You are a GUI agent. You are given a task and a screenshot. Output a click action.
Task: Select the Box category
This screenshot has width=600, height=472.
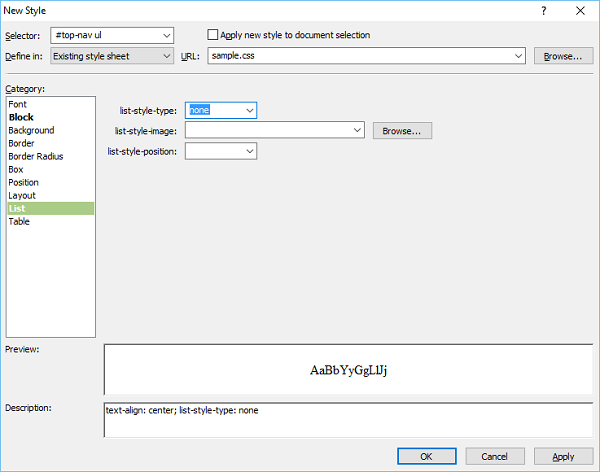coord(50,169)
